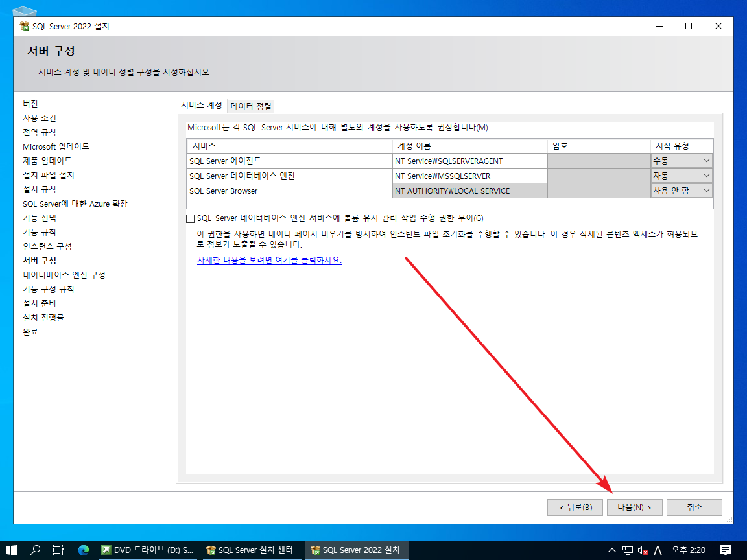
Task: Click the taskbar search magnifier icon
Action: tap(35, 550)
